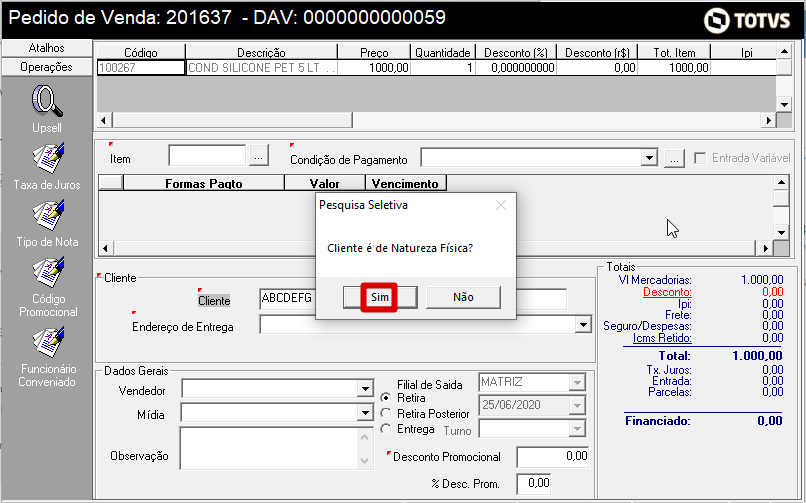Screen dimensions: 806x503
Task: Click the Desconto (%) column header
Action: coord(516,52)
